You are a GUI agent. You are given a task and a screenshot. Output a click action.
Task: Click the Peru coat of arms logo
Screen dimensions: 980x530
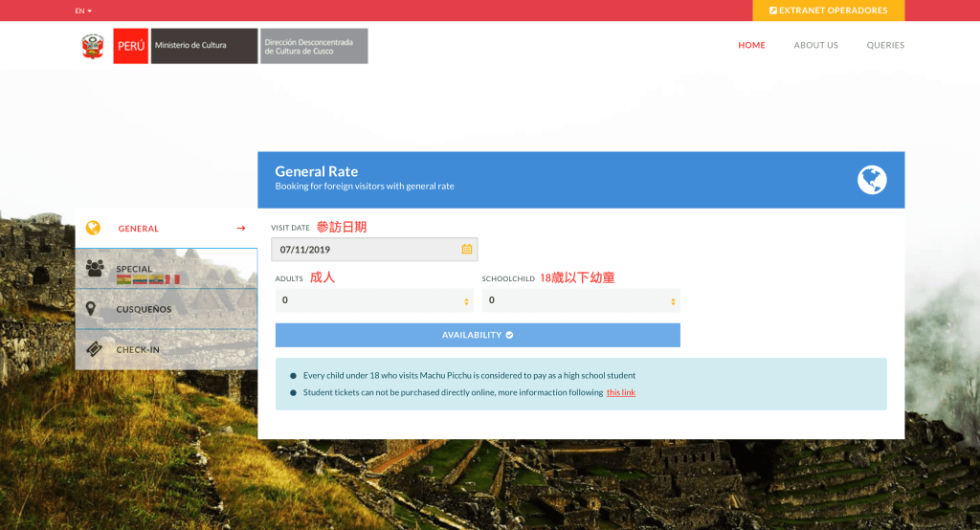click(93, 46)
